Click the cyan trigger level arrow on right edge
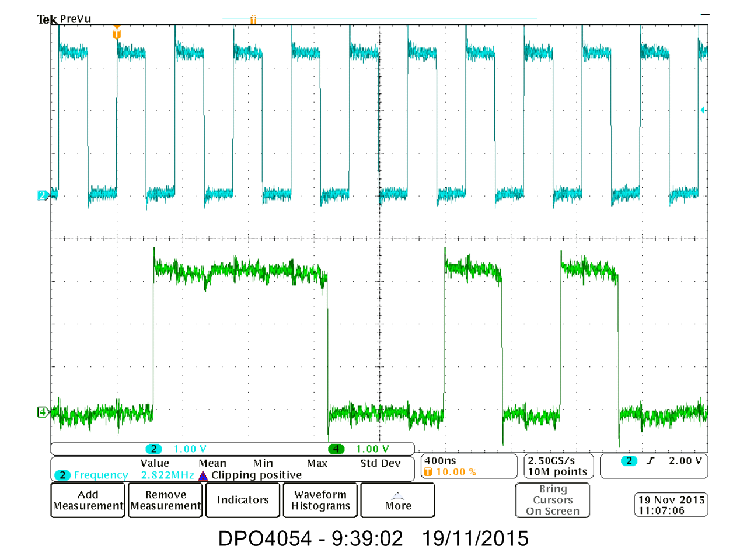 pos(703,109)
